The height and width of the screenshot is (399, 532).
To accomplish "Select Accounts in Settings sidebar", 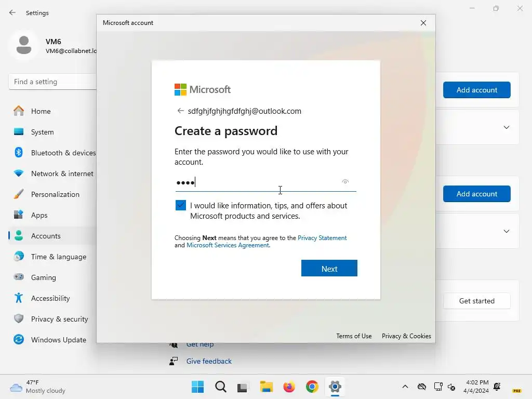I will click(52, 236).
